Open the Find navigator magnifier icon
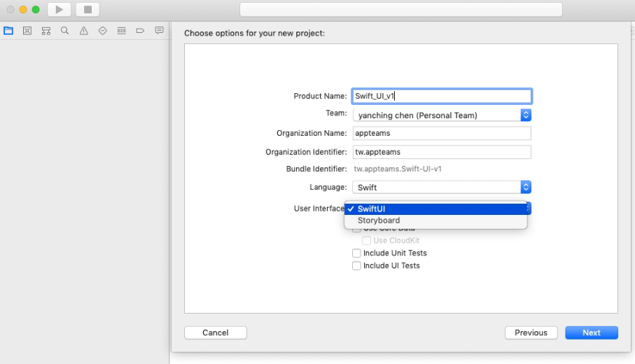 pos(65,31)
